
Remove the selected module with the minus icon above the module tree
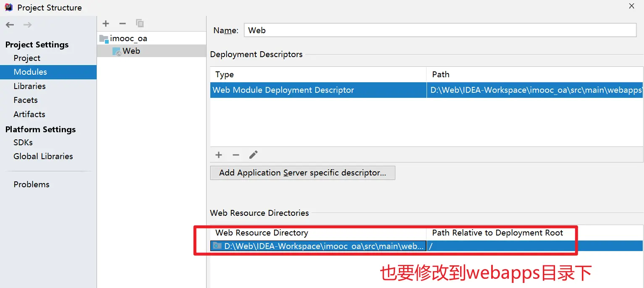pos(123,24)
